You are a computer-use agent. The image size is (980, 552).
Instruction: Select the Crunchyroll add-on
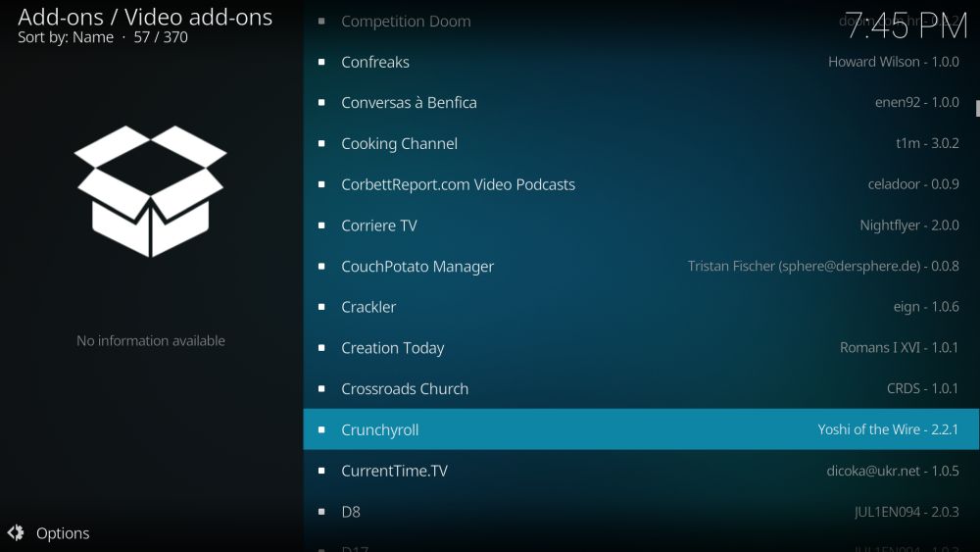pyautogui.click(x=380, y=429)
